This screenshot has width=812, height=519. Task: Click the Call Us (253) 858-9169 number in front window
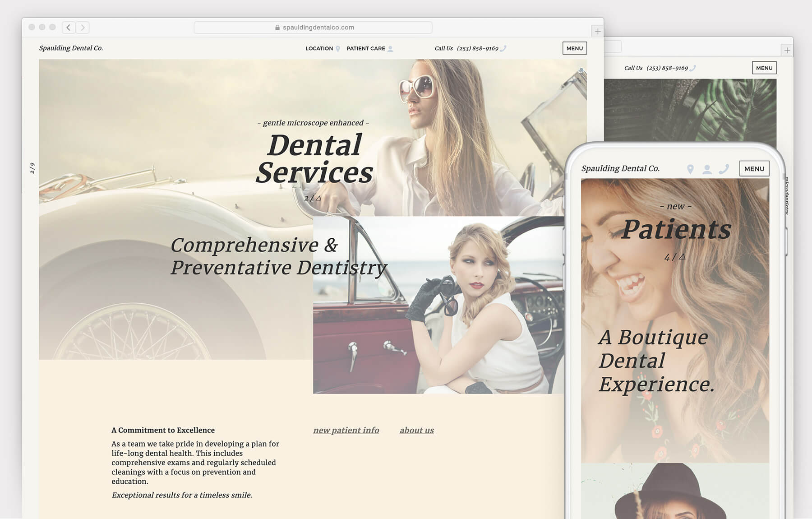click(x=466, y=48)
